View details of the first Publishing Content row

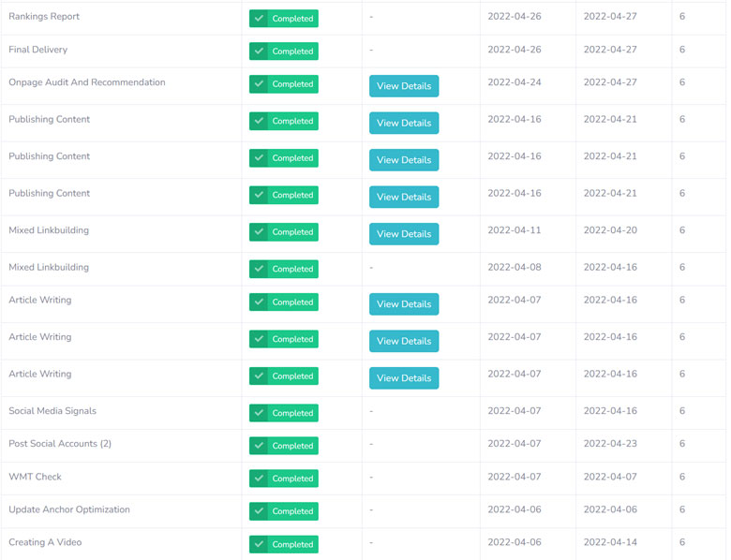(x=404, y=123)
